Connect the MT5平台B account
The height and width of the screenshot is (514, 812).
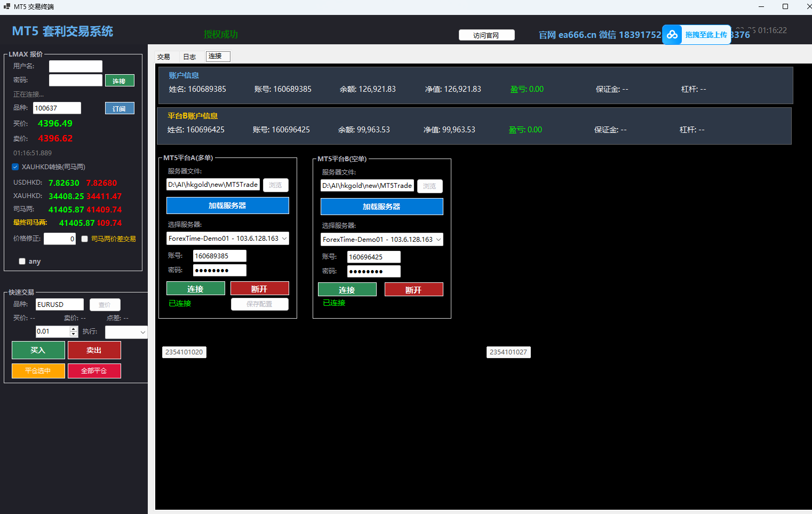(347, 290)
